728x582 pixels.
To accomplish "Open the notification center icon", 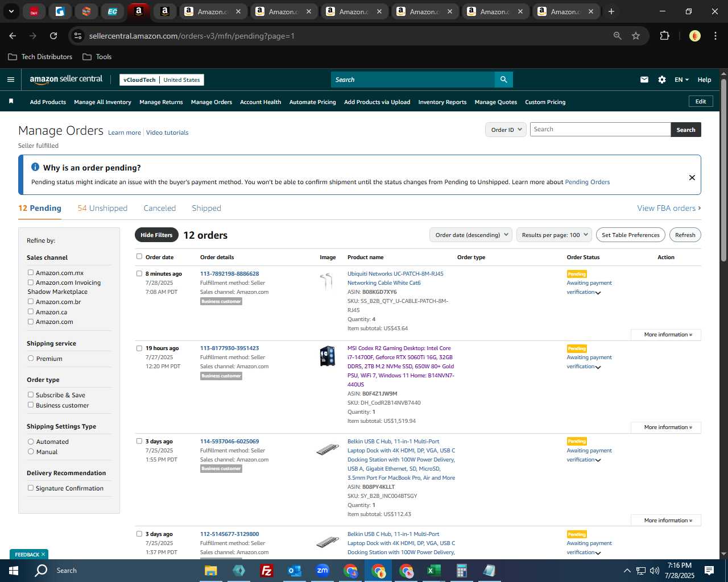I will (x=709, y=571).
